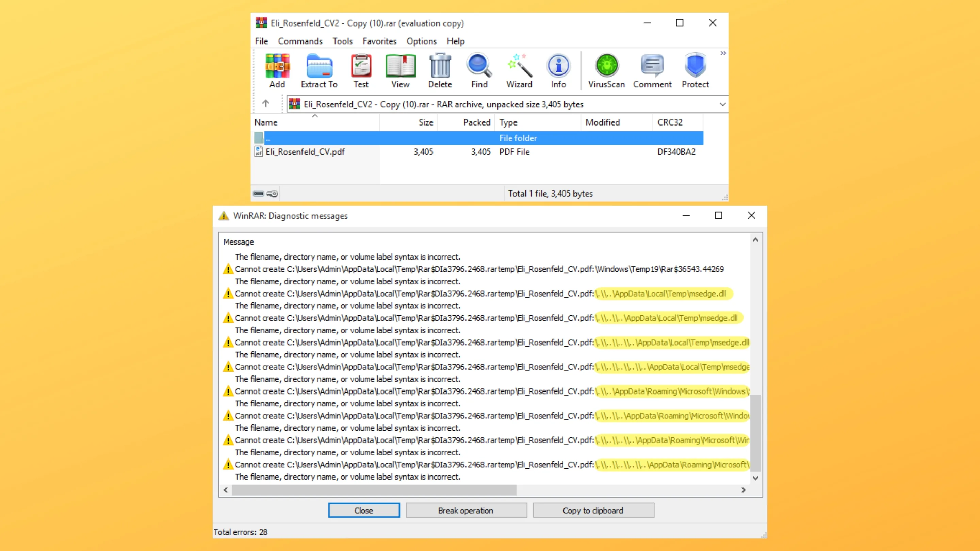Click the 'Total 1 file, 3,405 bytes' status
The image size is (980, 551).
(x=550, y=194)
